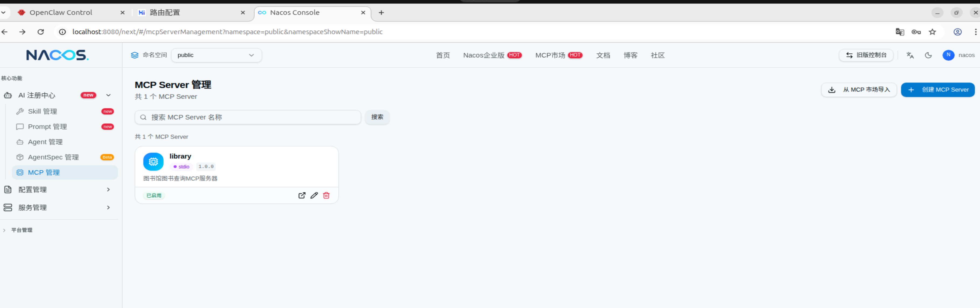Click 从 MCP 市场导入 button
980x308 pixels.
tap(859, 90)
